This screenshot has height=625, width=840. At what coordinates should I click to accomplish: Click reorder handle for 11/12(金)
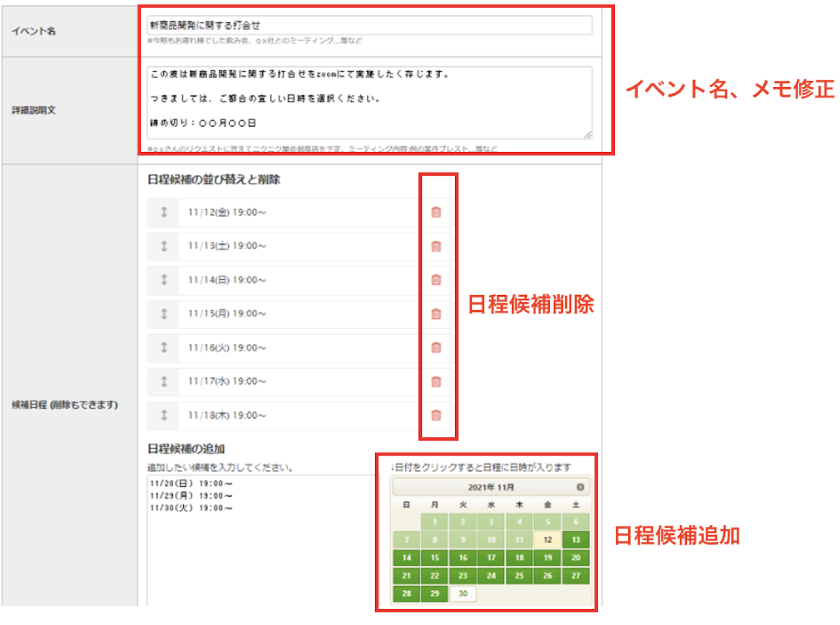point(164,212)
